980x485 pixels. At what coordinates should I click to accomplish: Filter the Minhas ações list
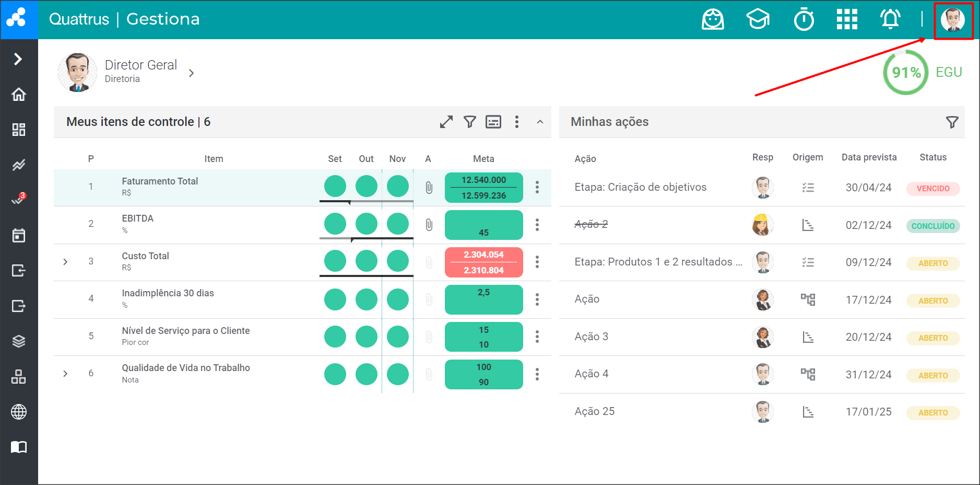point(952,122)
